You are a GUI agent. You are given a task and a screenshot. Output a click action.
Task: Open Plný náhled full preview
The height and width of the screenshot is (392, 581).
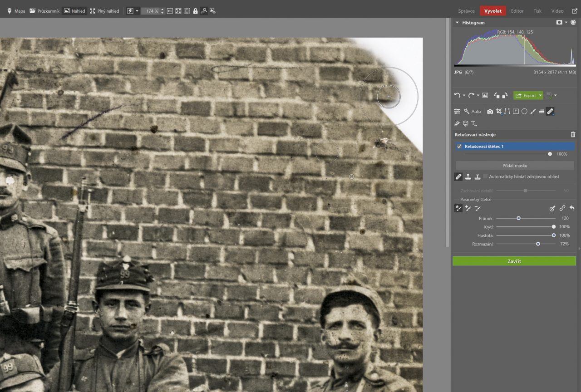[x=104, y=11]
